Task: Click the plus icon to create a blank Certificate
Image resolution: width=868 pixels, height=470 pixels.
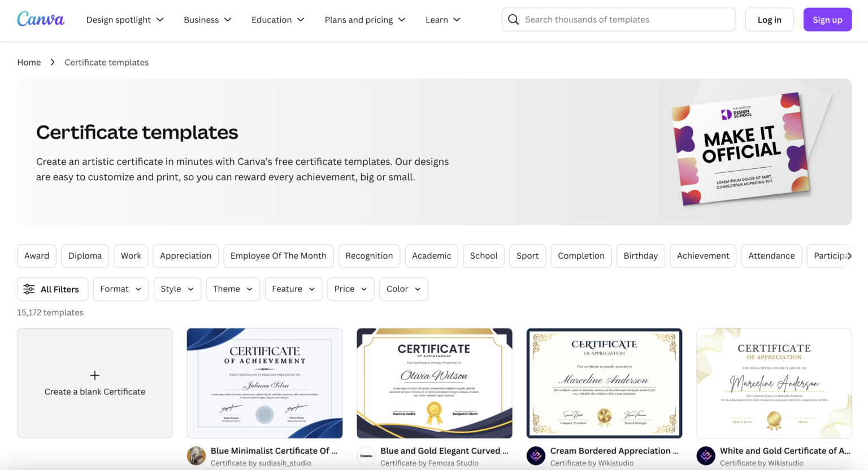Action: [94, 375]
